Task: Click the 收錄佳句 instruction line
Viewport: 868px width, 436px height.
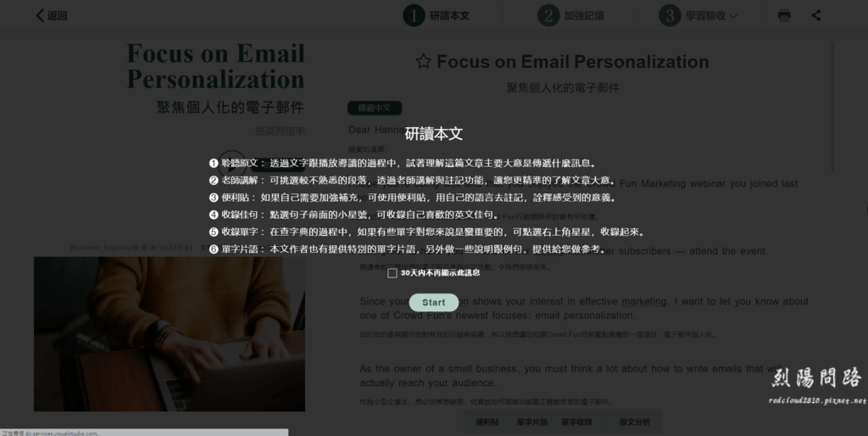Action: pos(354,215)
